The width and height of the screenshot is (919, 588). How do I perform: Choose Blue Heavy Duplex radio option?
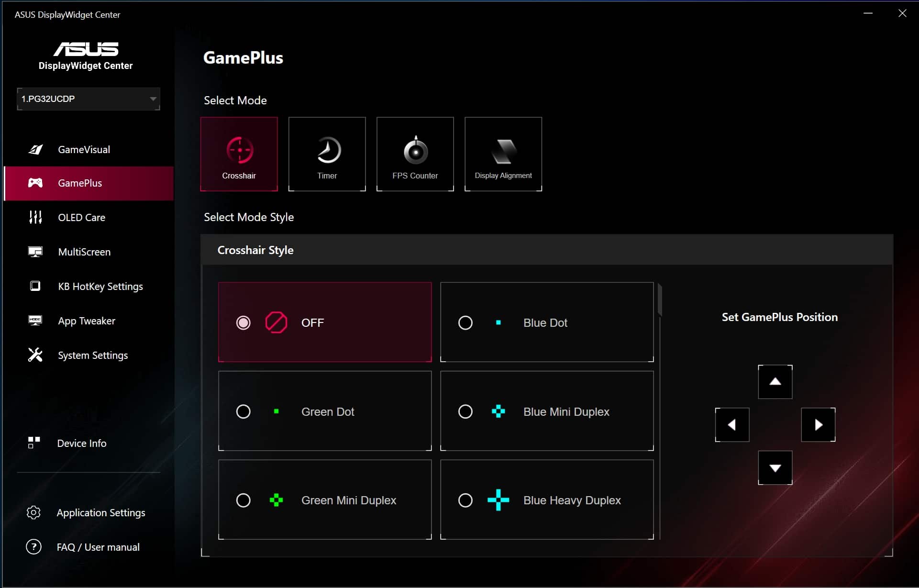point(465,500)
